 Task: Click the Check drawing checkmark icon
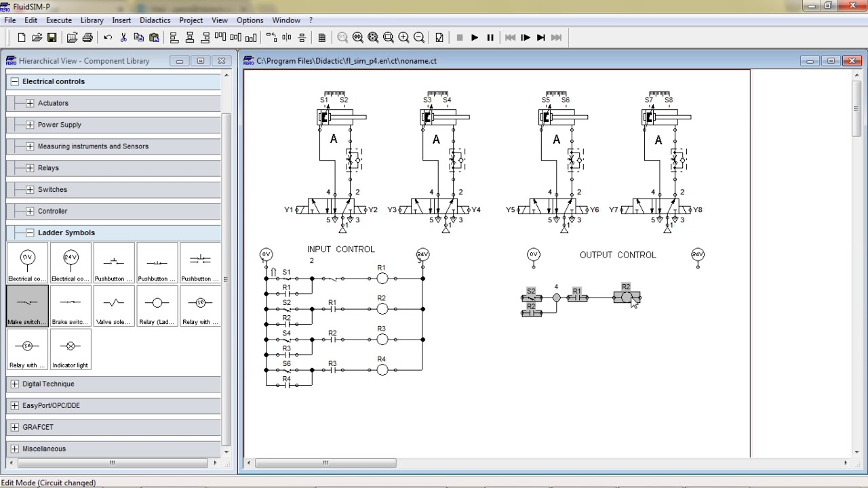439,38
